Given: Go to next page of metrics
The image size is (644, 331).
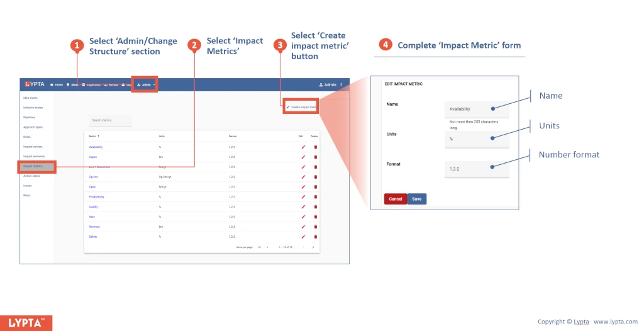Looking at the screenshot, I should (x=313, y=247).
